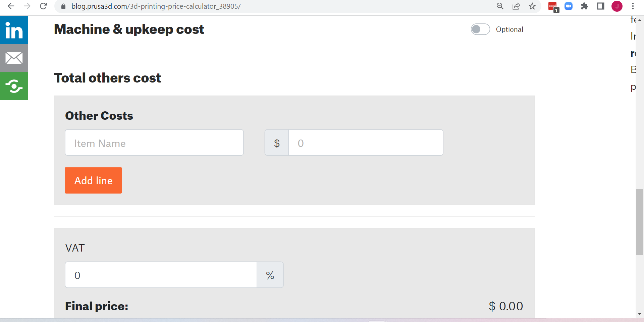Viewport: 644px width, 322px height.
Task: Click the Zoom extension icon
Action: tap(569, 6)
